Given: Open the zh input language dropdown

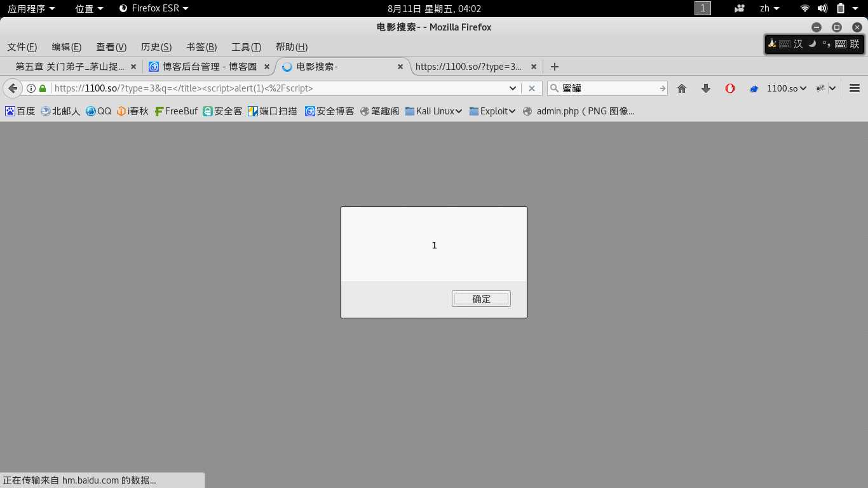Looking at the screenshot, I should point(770,8).
